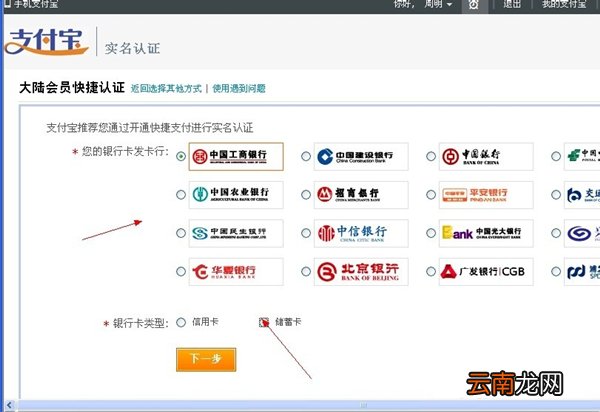Select the 中信银行 radio button
The image size is (600, 412).
coord(306,233)
